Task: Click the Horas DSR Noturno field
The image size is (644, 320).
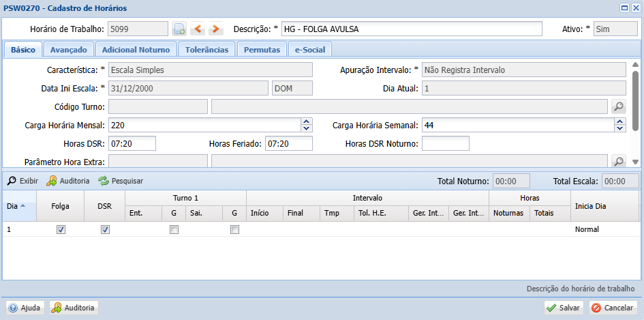Action: point(446,143)
